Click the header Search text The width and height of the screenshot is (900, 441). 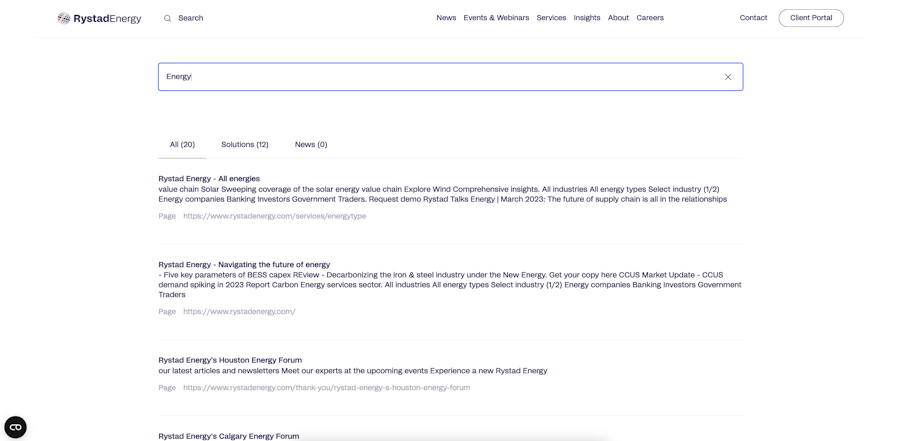(x=191, y=18)
